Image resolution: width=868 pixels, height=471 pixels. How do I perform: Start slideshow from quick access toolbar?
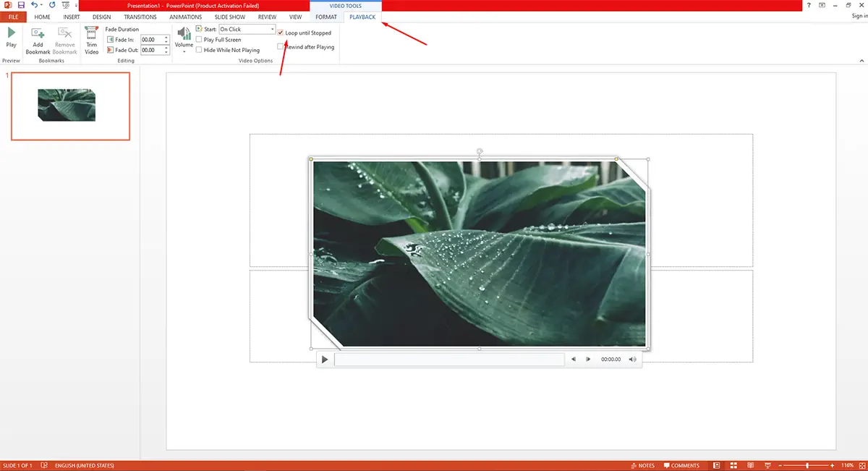(x=66, y=5)
